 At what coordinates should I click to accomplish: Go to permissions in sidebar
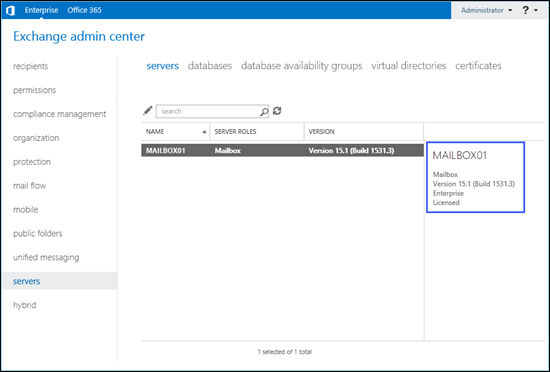click(x=34, y=90)
